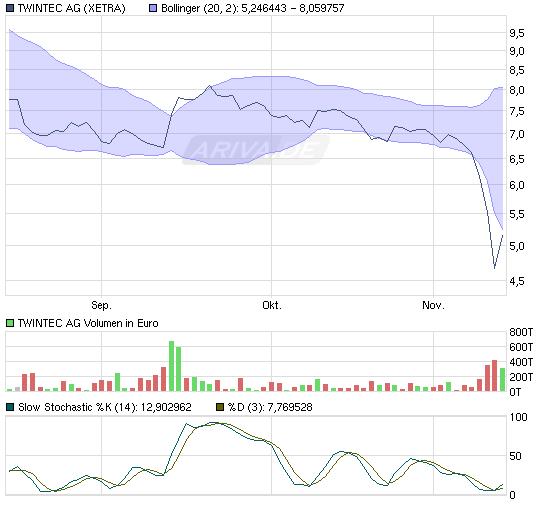Click the 600T volume axis value
This screenshot has width=545, height=509.
pos(521,347)
